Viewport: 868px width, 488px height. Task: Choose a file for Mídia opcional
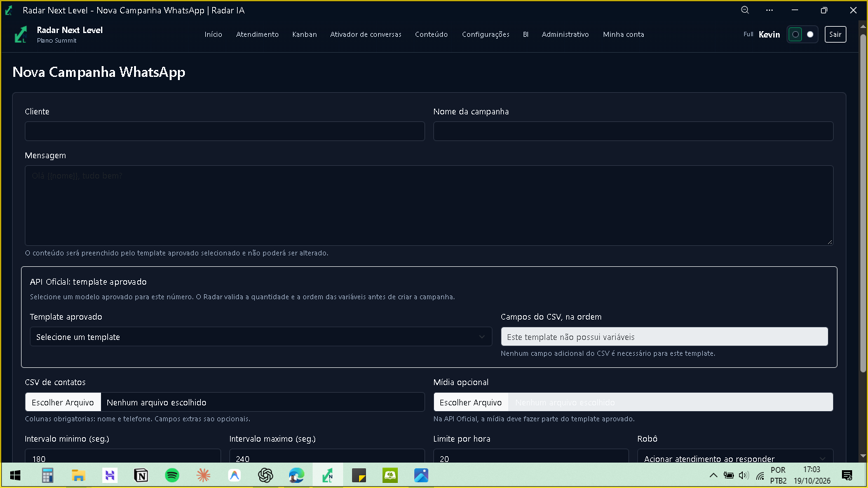[x=471, y=402]
